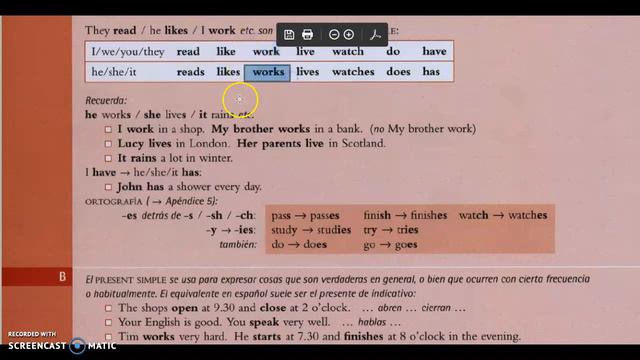
Task: Click 'watch' in the I/we/you/they table row
Action: 348,51
